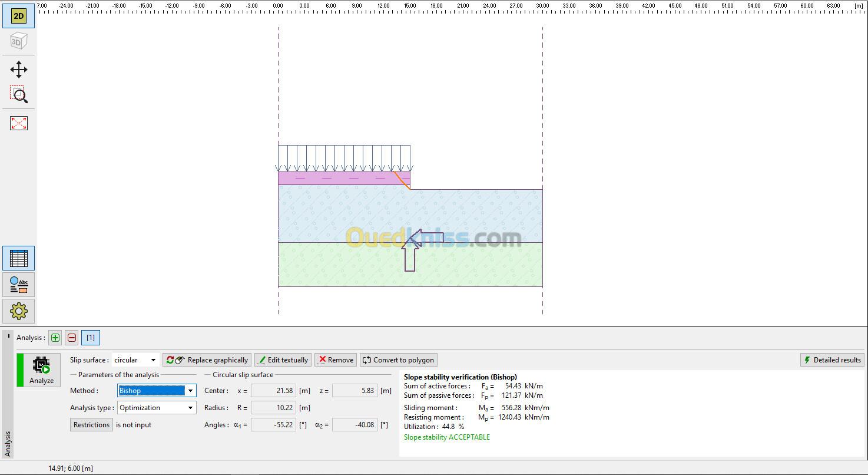
Task: Click the Radius R value field
Action: 273,408
